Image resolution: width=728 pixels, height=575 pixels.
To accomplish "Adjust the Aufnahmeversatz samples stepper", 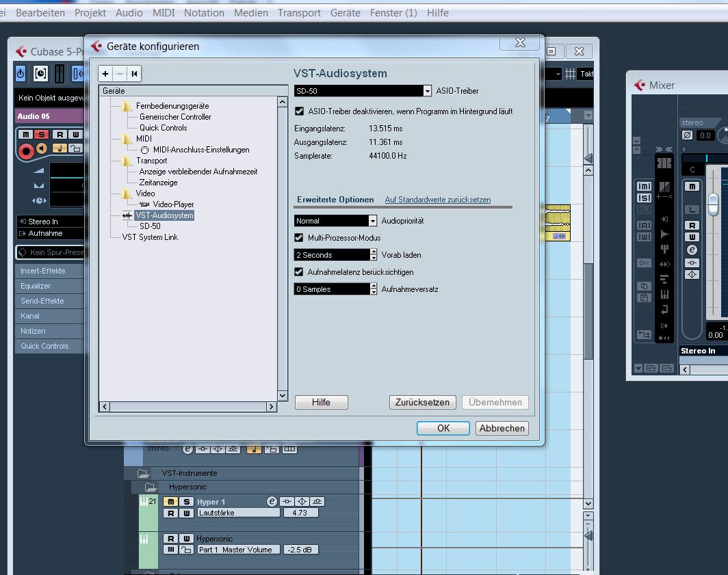I will pos(374,289).
